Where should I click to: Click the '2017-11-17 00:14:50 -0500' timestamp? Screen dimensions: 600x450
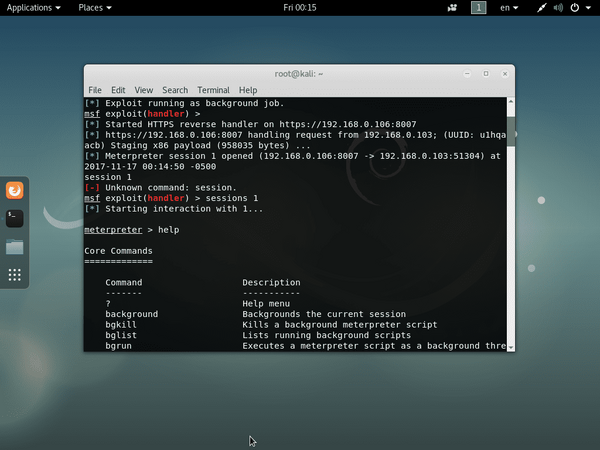pyautogui.click(x=150, y=166)
